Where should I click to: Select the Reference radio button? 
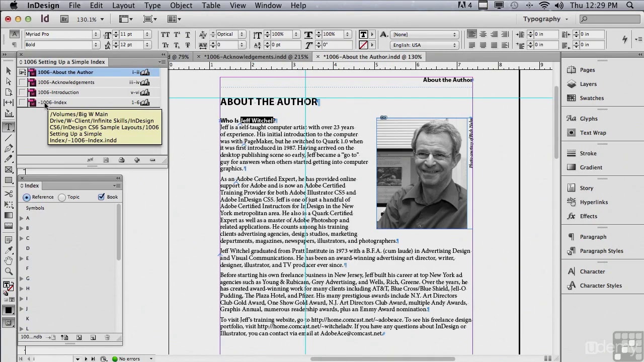(27, 197)
